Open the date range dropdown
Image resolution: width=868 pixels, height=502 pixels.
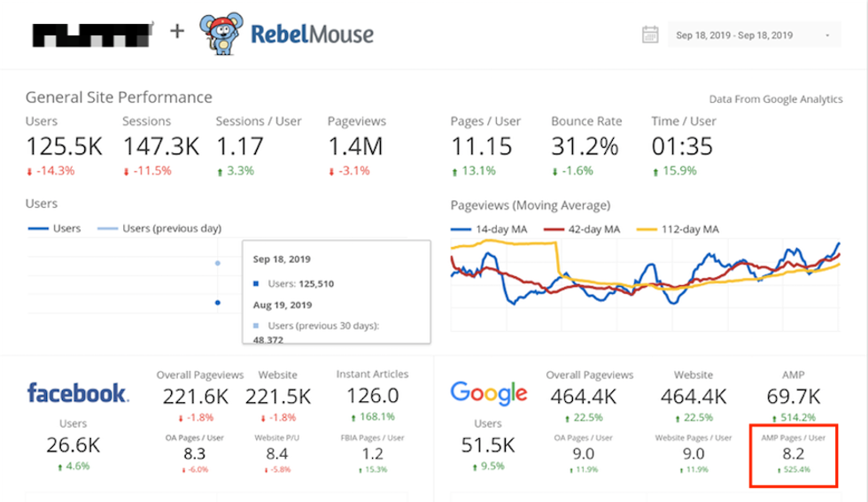[753, 35]
